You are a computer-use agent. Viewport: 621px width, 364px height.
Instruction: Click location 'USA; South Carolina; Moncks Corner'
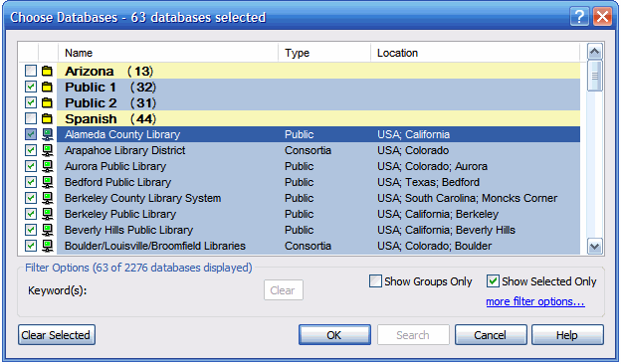pyautogui.click(x=468, y=198)
